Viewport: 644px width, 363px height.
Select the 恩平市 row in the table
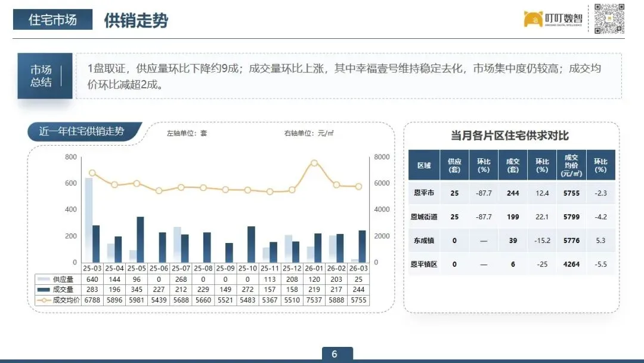coord(425,193)
